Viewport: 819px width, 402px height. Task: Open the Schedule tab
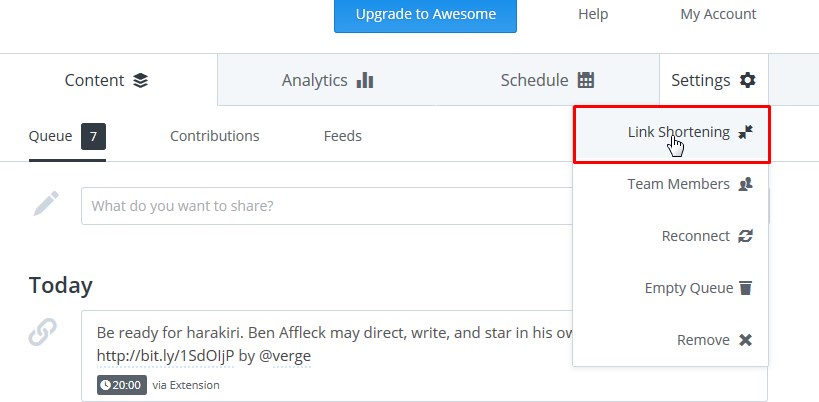point(547,80)
